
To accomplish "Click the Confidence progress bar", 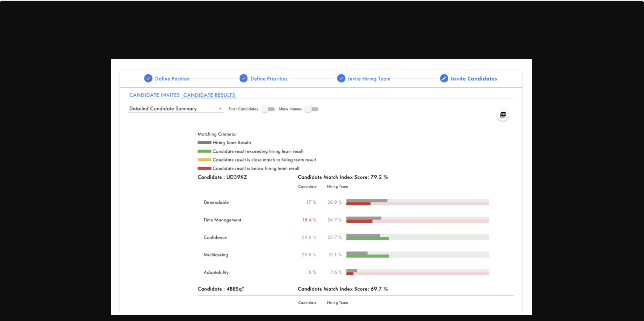I will [x=418, y=237].
